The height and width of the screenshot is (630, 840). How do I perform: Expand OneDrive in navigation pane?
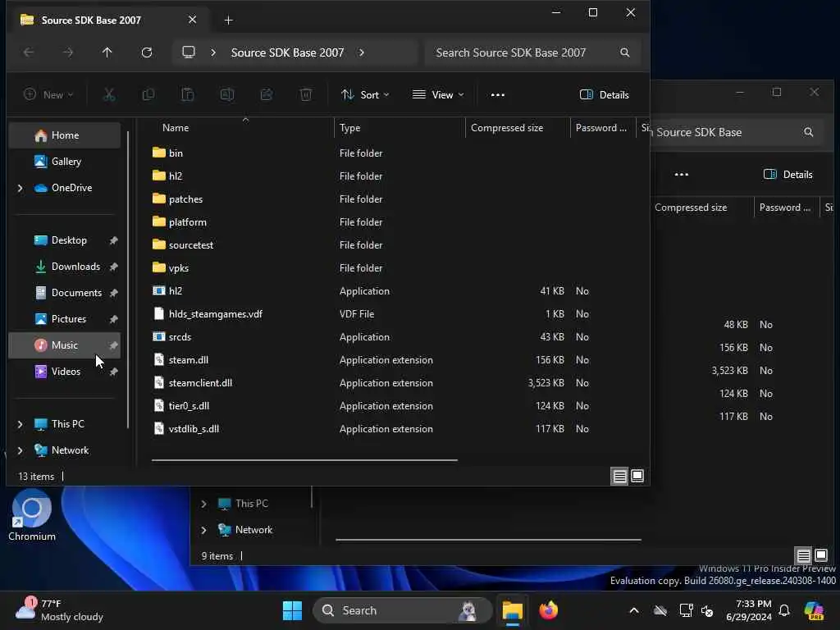coord(21,188)
